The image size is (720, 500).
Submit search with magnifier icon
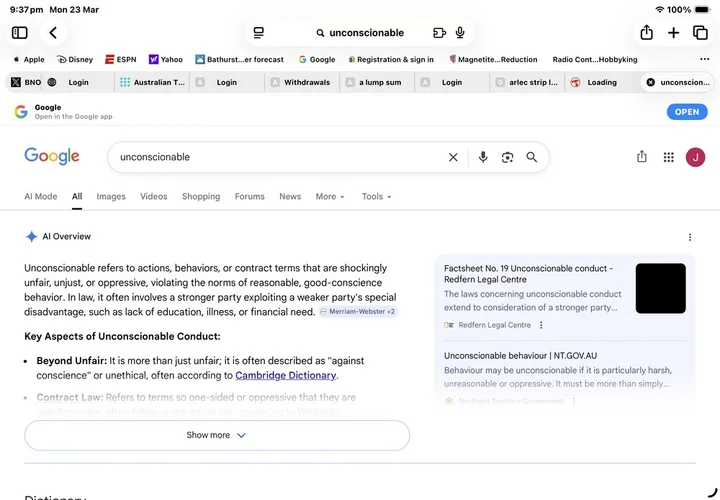(x=532, y=157)
